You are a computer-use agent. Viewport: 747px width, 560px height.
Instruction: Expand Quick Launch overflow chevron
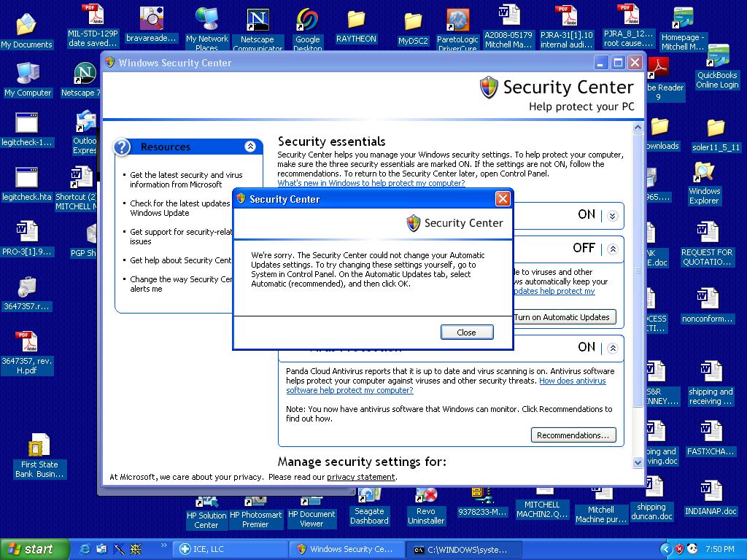point(164,545)
